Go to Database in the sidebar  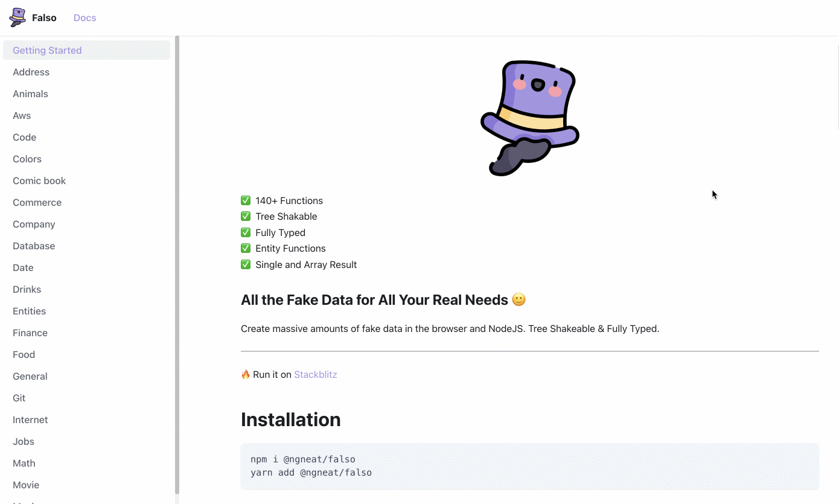(86, 246)
